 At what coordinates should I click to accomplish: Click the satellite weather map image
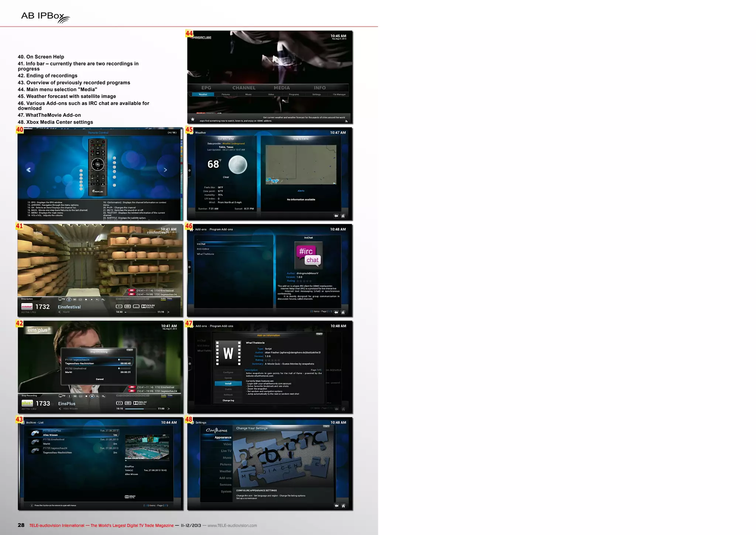click(301, 165)
